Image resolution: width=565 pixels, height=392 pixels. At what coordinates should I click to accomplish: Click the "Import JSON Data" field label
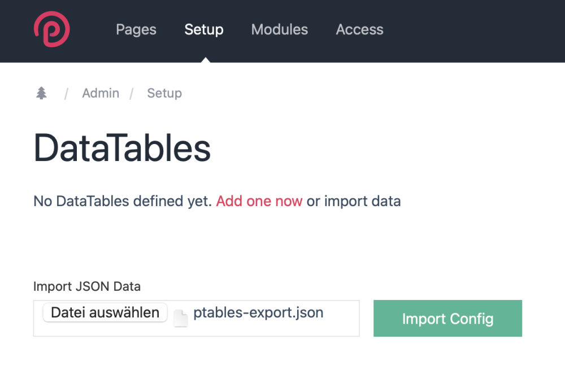point(87,286)
